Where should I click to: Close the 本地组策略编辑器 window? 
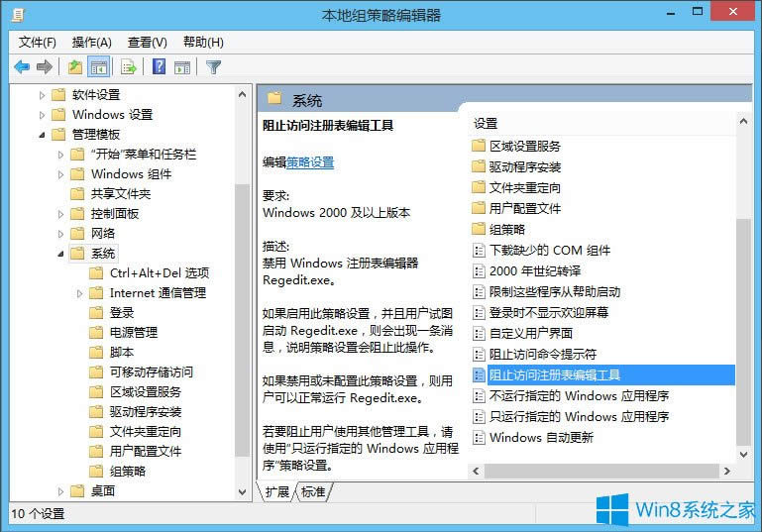pos(733,12)
